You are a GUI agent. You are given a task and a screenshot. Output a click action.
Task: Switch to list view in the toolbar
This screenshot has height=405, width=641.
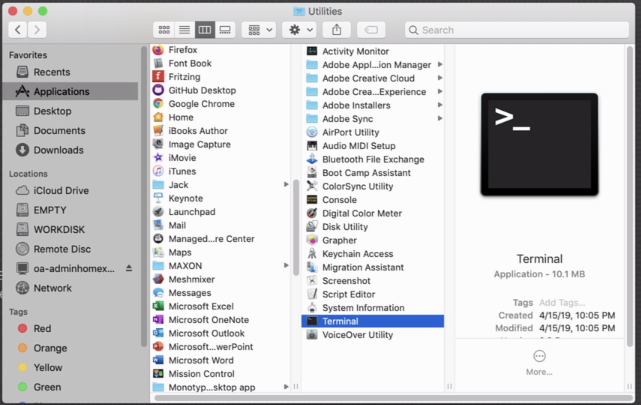(184, 30)
